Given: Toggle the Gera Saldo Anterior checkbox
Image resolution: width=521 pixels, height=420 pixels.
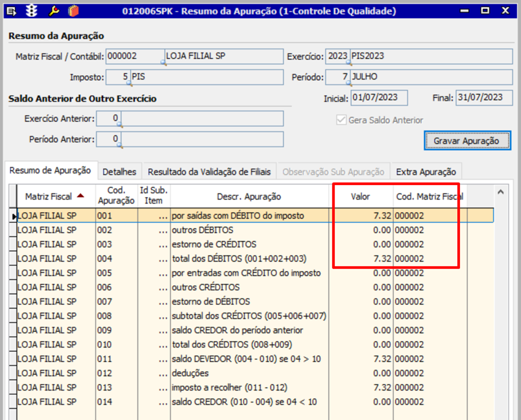Looking at the screenshot, I should click(341, 120).
